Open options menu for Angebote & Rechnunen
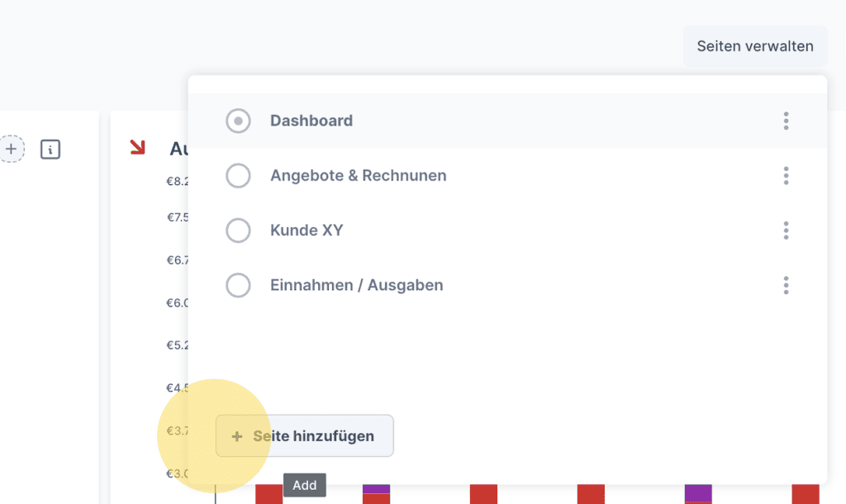The image size is (846, 504). (786, 175)
